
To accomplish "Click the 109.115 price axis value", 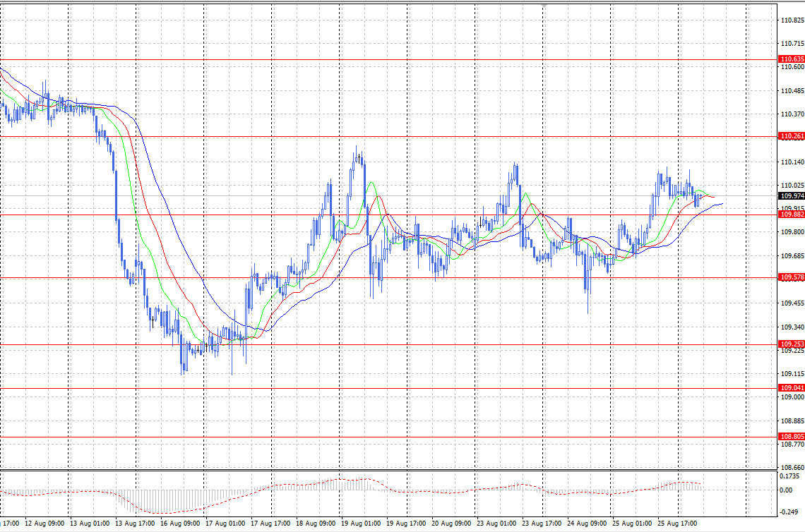I will [792, 374].
